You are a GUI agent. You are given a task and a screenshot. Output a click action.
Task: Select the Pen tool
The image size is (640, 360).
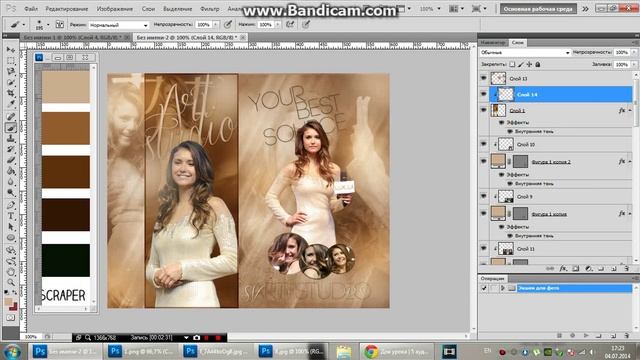(x=11, y=205)
